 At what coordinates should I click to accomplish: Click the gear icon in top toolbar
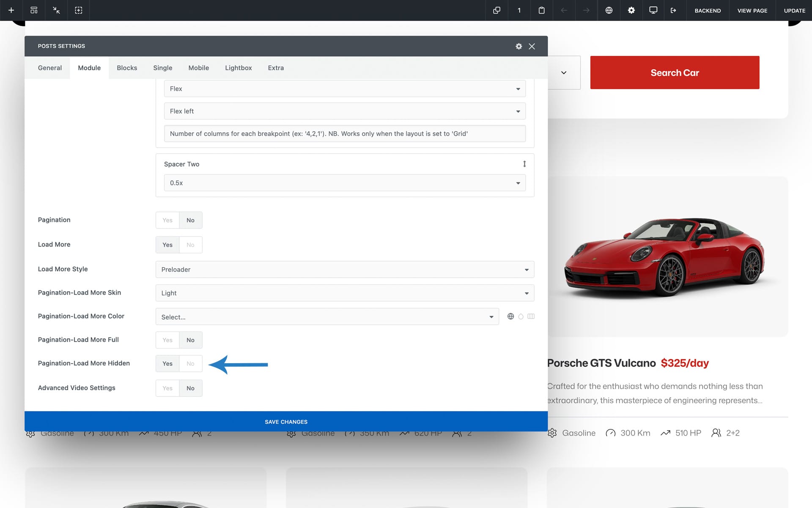coord(631,10)
